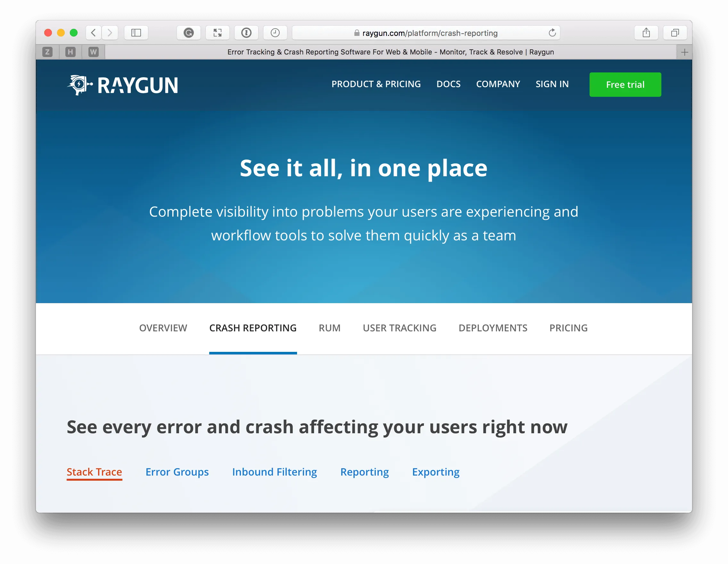Click the Grammarly extension icon
The height and width of the screenshot is (564, 728).
[x=189, y=33]
